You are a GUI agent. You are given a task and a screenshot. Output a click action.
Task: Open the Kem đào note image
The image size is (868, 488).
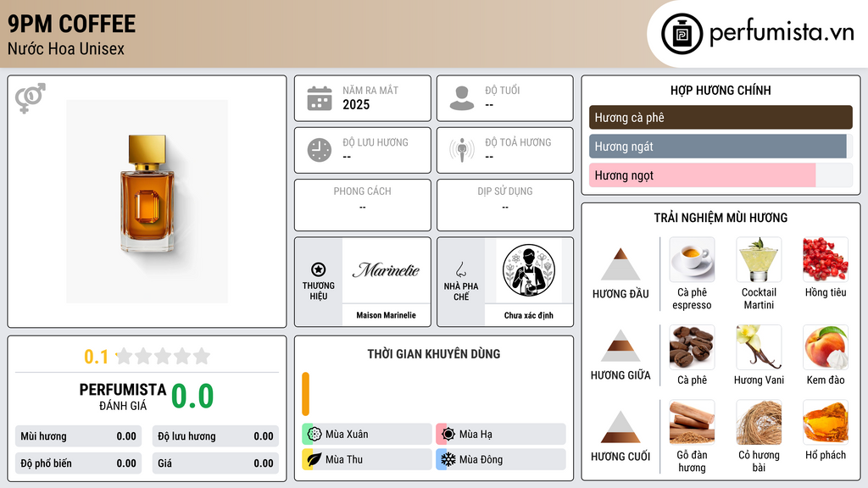point(826,347)
